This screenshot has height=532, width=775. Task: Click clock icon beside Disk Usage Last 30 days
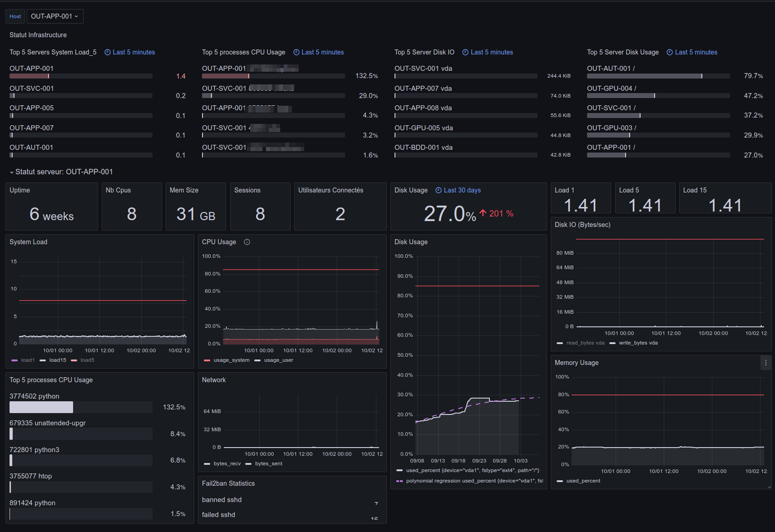[x=439, y=190]
